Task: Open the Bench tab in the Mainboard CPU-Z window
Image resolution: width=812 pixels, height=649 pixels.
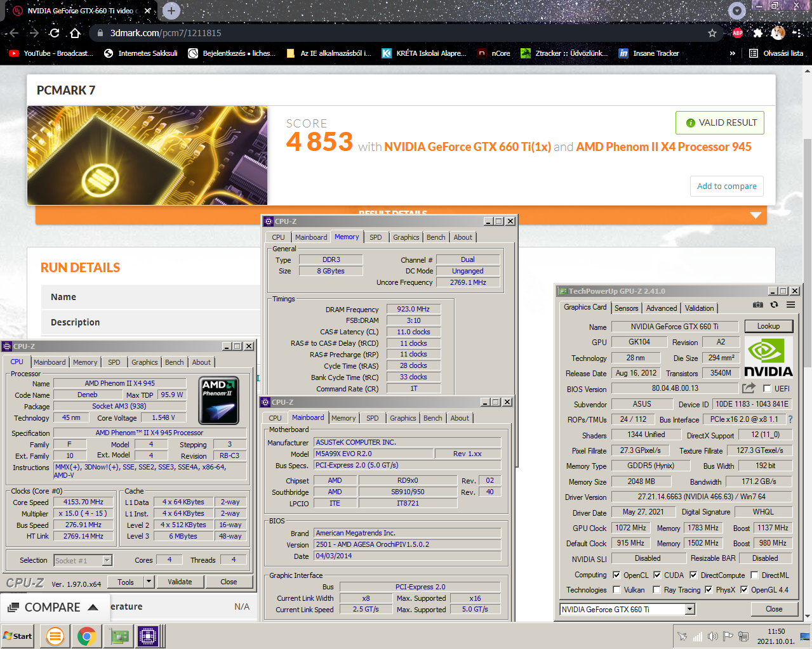Action: point(433,418)
